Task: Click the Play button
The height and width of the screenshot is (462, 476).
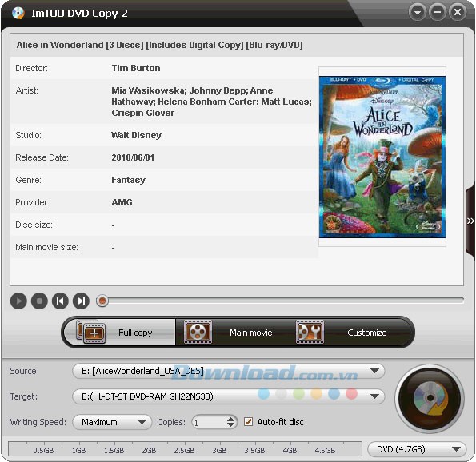Action: pyautogui.click(x=18, y=301)
